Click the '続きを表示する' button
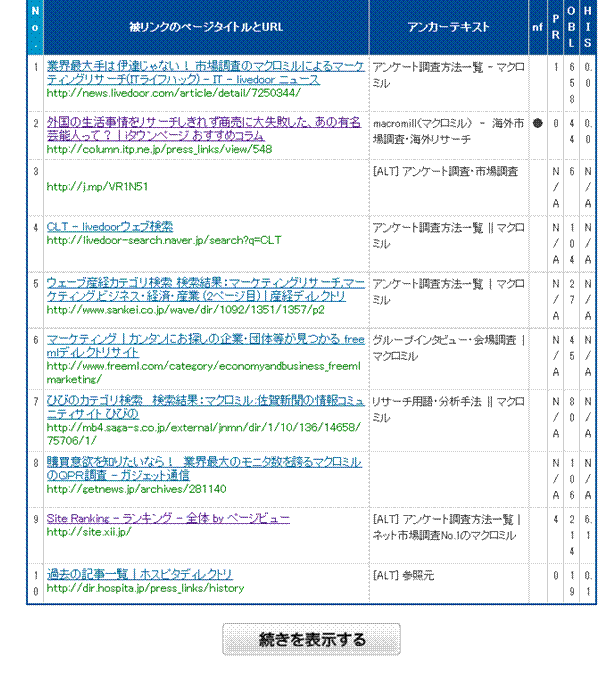This screenshot has height=677, width=604. 311,639
